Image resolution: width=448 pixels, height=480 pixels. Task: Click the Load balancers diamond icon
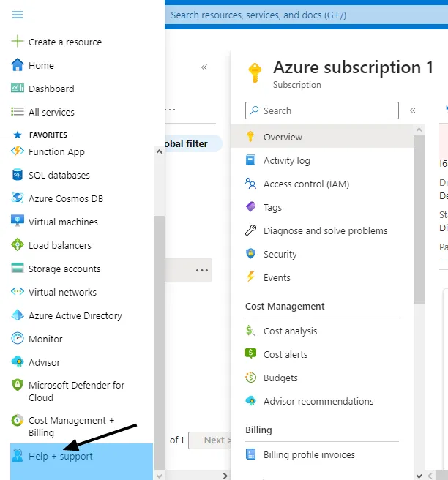[18, 245]
